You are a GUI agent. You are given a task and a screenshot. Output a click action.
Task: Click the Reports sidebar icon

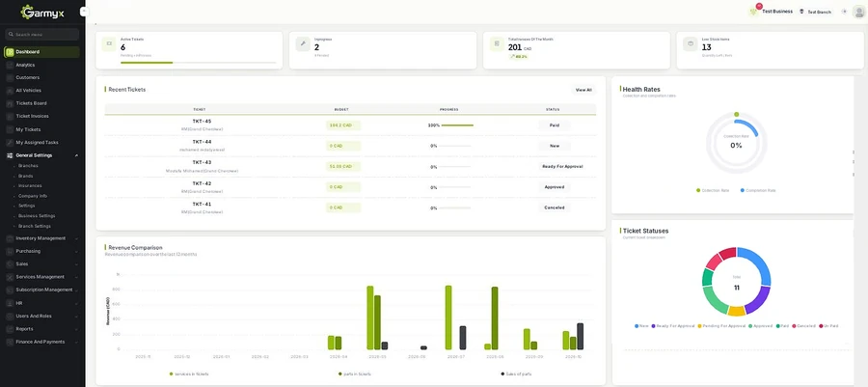(x=10, y=329)
